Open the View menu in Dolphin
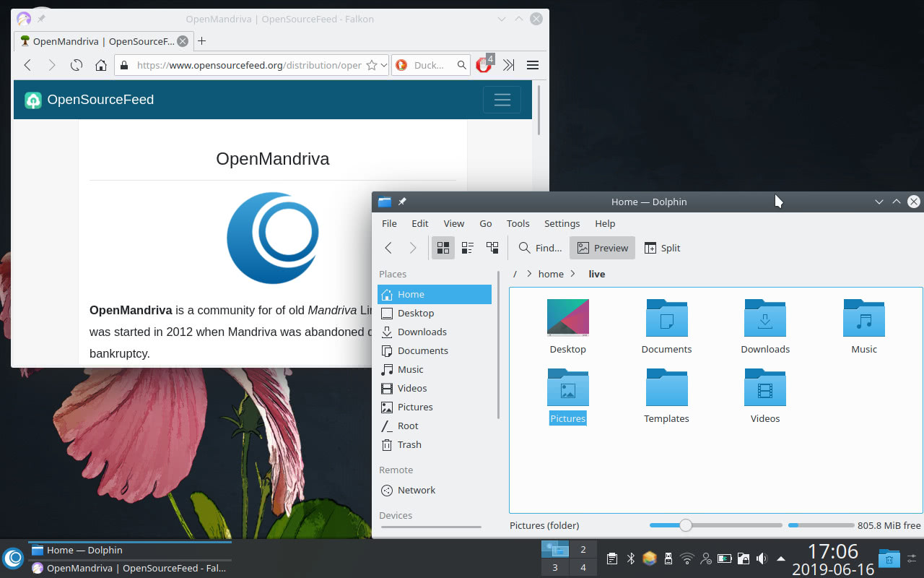Screen dimensions: 924x578 [x=454, y=223]
